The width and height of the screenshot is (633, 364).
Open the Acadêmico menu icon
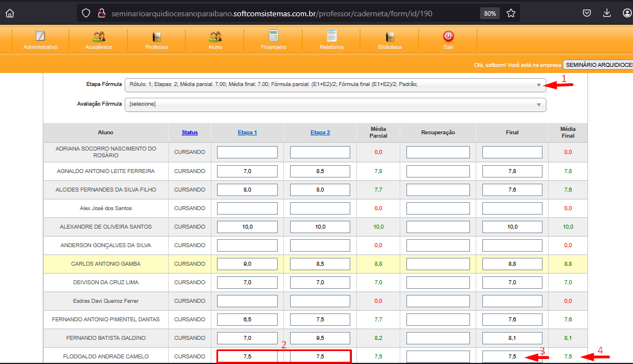(98, 37)
